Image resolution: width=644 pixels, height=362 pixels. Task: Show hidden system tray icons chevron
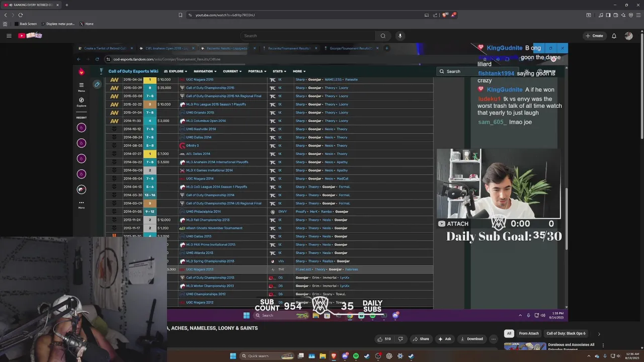(589, 356)
